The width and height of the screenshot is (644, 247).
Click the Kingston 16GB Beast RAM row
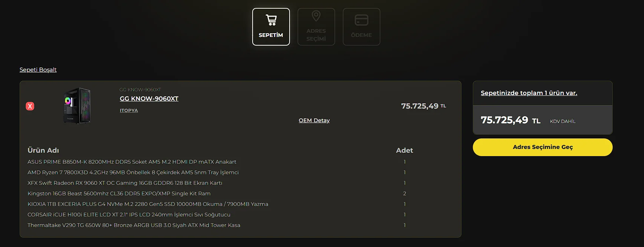coord(119,193)
